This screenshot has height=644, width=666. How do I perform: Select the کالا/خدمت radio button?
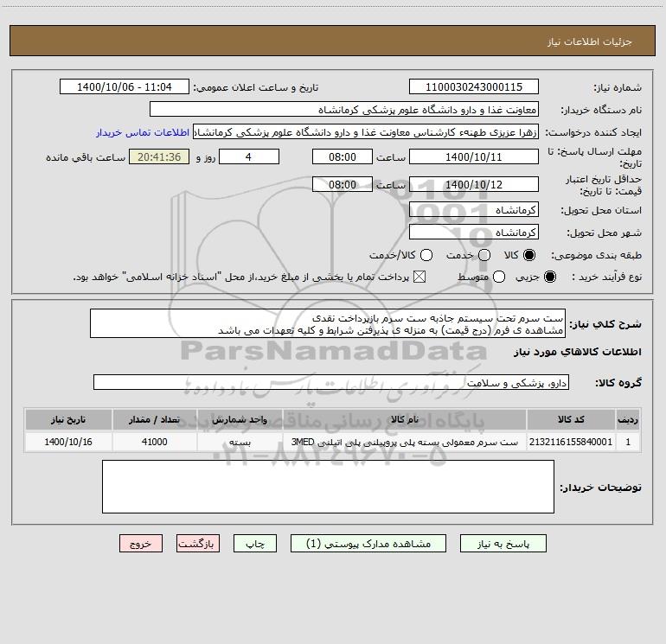[x=426, y=255]
